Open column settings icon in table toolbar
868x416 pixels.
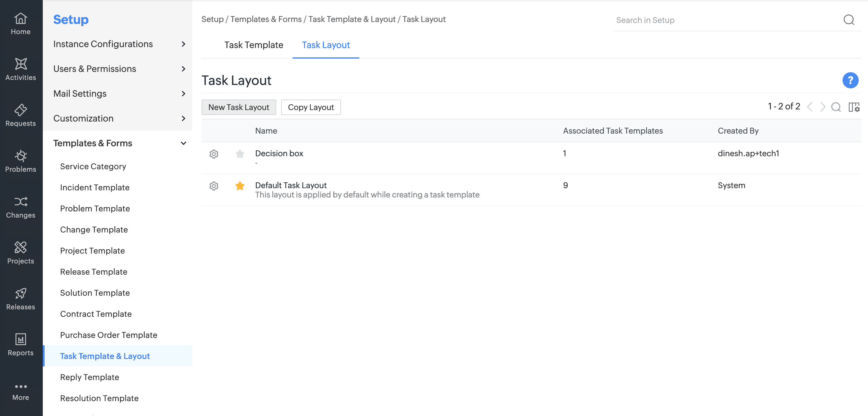(853, 107)
